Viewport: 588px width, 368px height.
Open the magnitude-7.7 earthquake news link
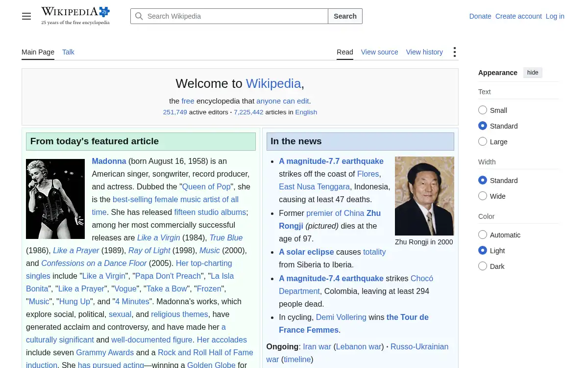tap(331, 161)
